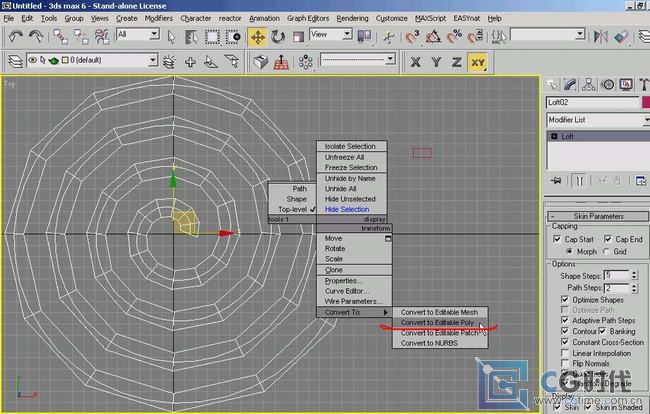Restrict transform to X axis
Image resolution: width=650 pixels, height=414 pixels.
pos(415,62)
